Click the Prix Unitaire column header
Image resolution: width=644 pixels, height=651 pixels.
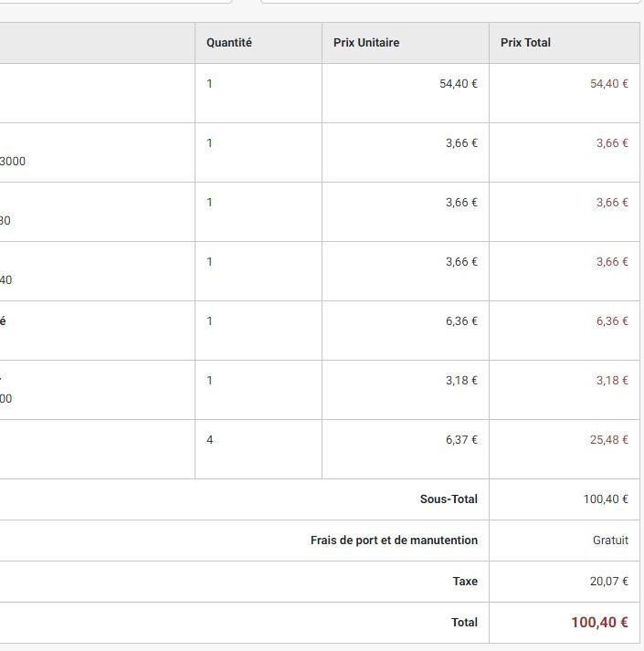[366, 43]
